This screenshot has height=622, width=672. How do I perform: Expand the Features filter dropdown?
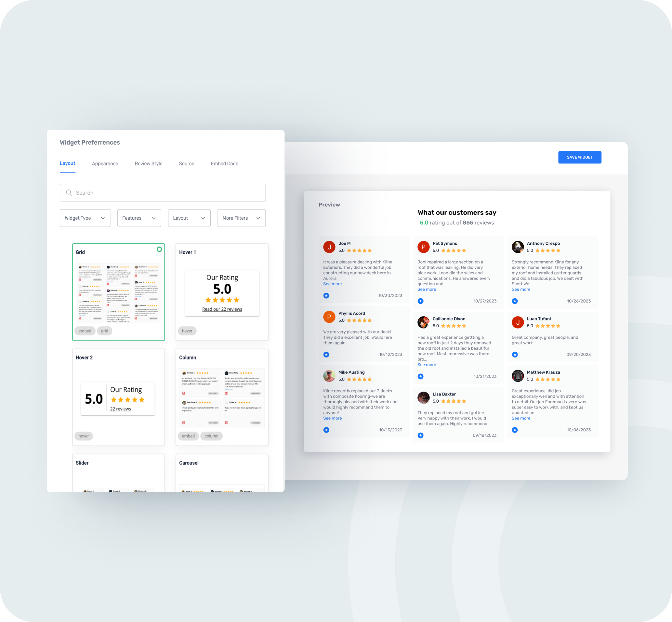[x=138, y=218]
